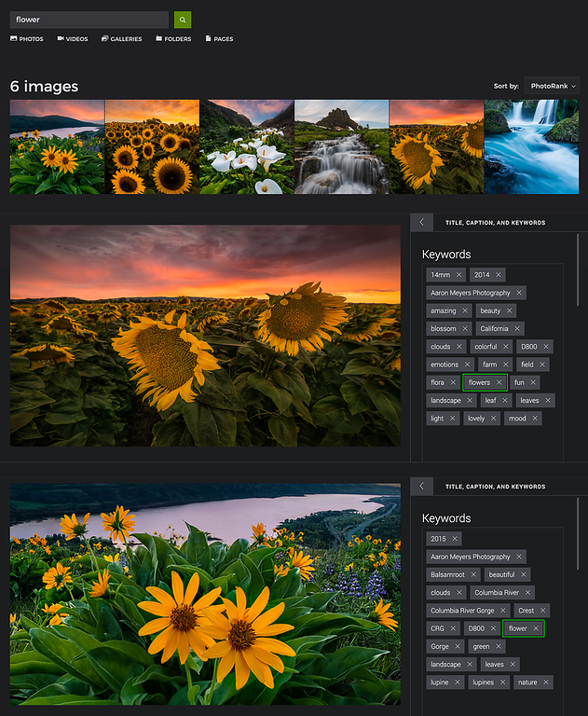Remove the 'beauty' keyword

(x=509, y=310)
